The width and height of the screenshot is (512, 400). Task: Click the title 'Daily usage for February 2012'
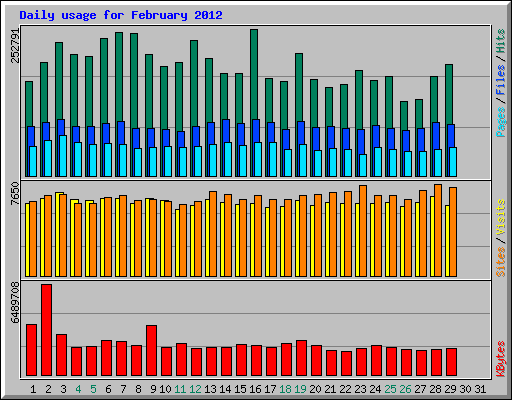[x=121, y=15]
